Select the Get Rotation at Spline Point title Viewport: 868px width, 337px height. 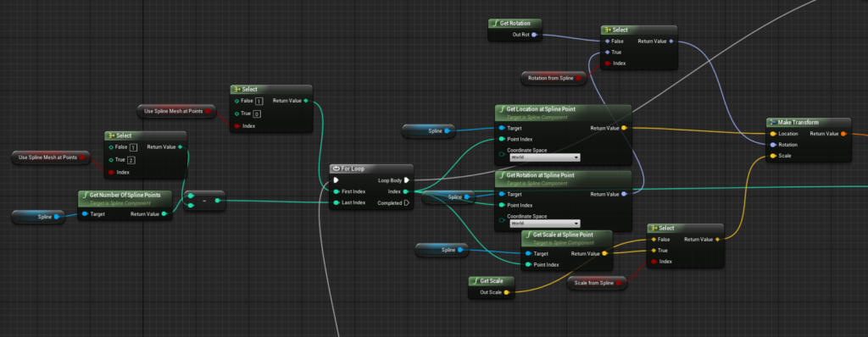tap(540, 175)
